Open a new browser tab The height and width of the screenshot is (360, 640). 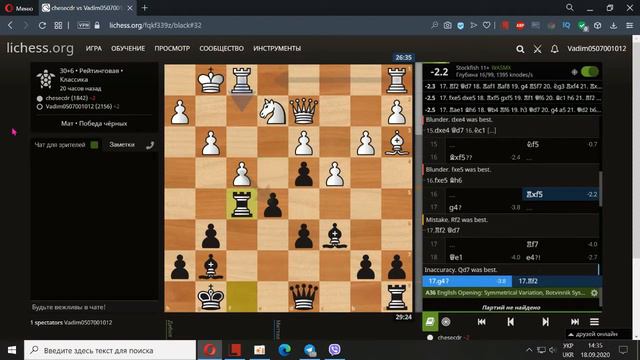144,7
